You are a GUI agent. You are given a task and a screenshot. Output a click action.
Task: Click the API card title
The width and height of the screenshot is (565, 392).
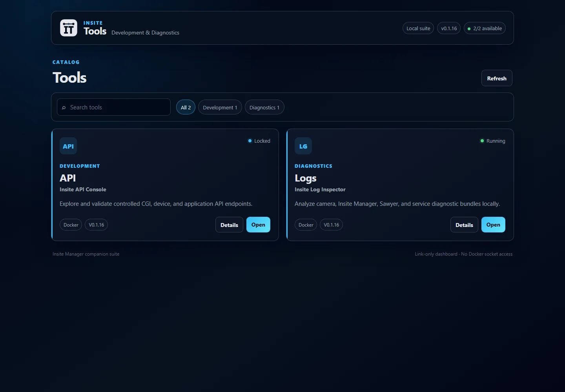tap(67, 178)
